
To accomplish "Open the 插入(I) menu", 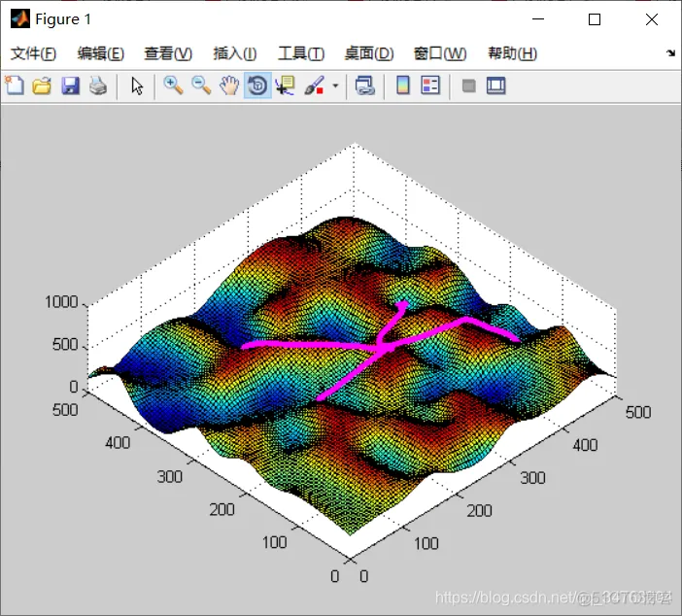I will coord(235,53).
